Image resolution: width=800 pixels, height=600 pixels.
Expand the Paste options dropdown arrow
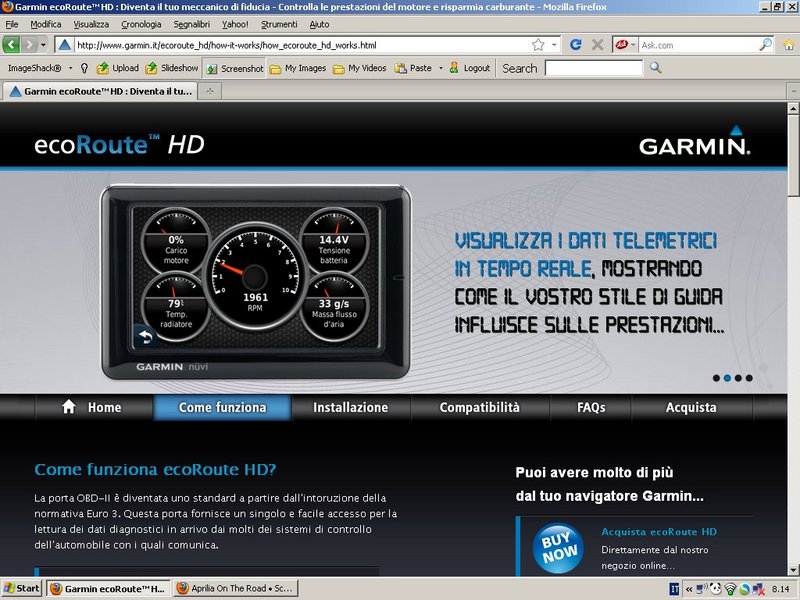[x=440, y=68]
